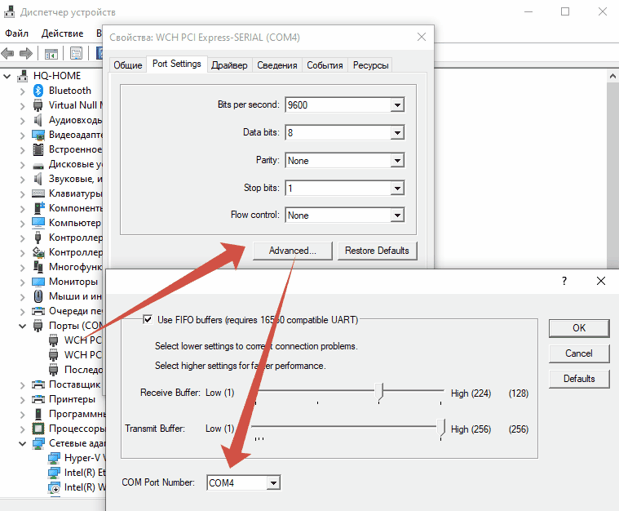Screen dimensions: 619x511
Task: Open the Bits per second dropdown
Action: coord(396,105)
